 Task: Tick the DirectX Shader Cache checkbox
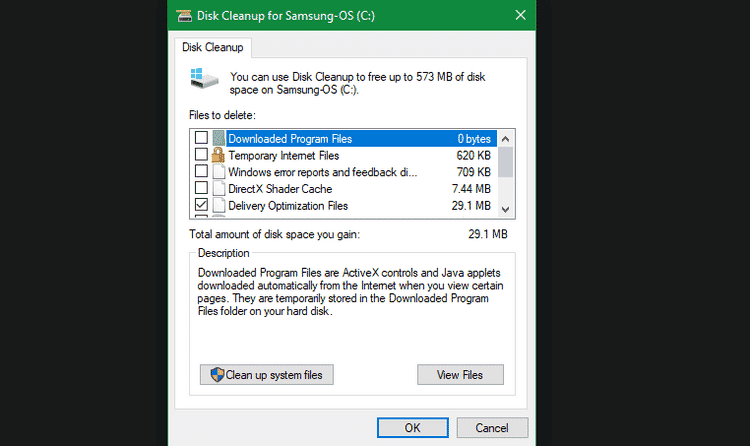201,188
